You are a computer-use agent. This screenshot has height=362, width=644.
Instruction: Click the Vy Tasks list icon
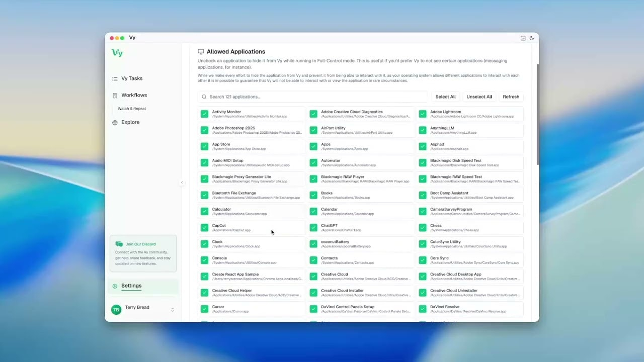click(x=115, y=79)
